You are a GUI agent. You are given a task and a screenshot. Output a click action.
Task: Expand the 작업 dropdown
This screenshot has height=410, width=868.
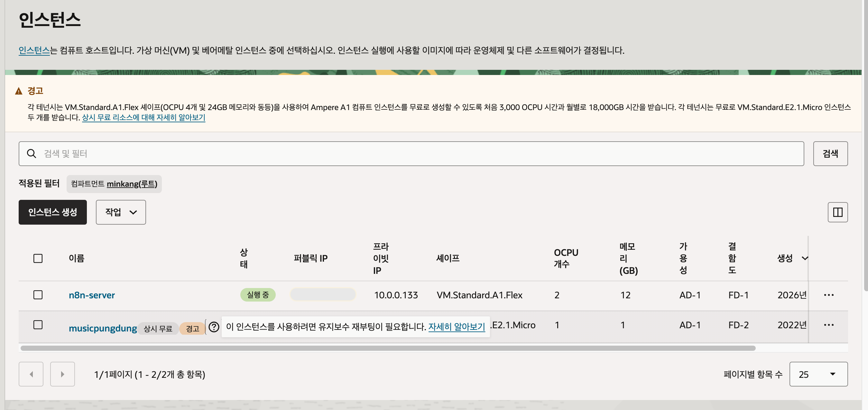coord(121,212)
